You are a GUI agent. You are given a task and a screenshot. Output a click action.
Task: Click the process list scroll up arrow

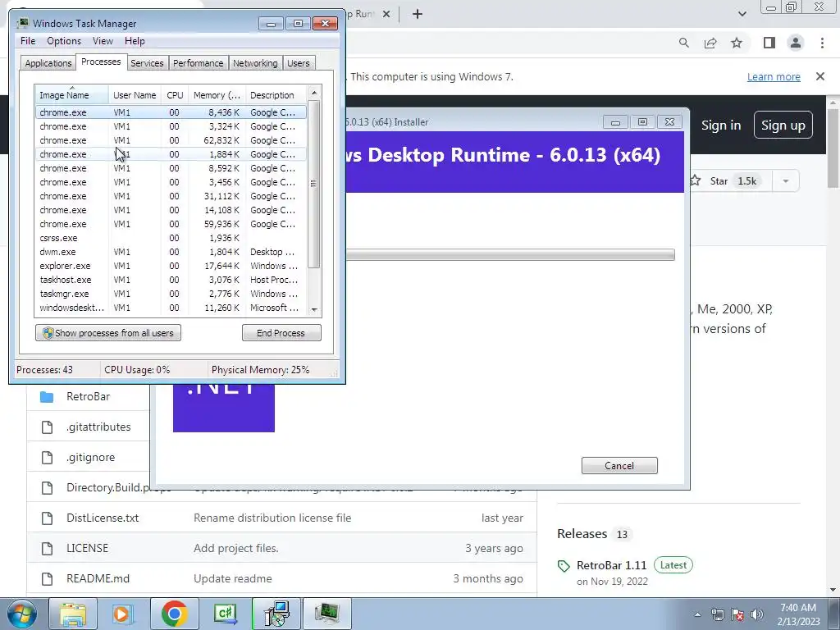(314, 93)
